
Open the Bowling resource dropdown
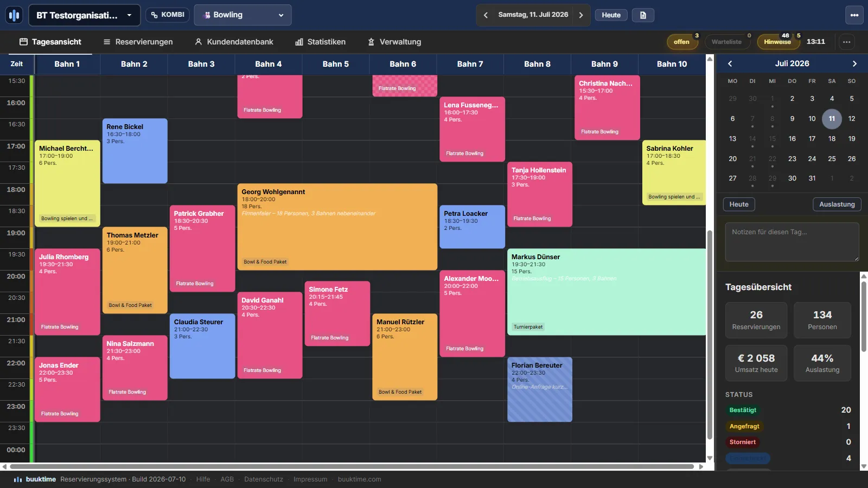(x=242, y=15)
